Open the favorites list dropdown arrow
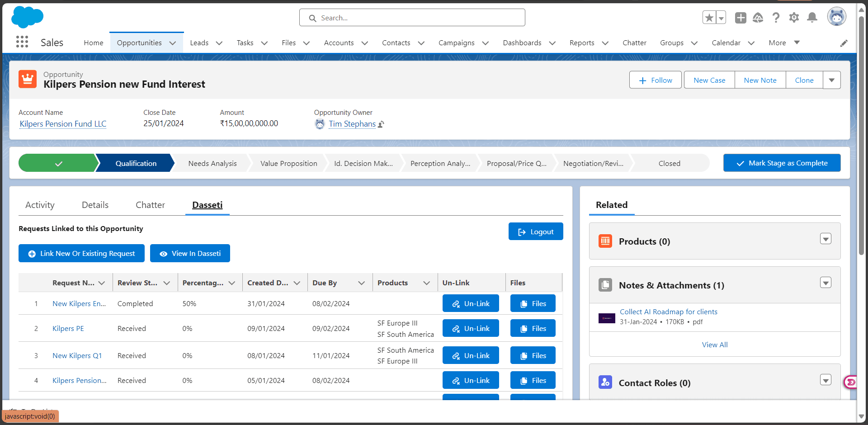Screen dimensions: 868x425 721,18
